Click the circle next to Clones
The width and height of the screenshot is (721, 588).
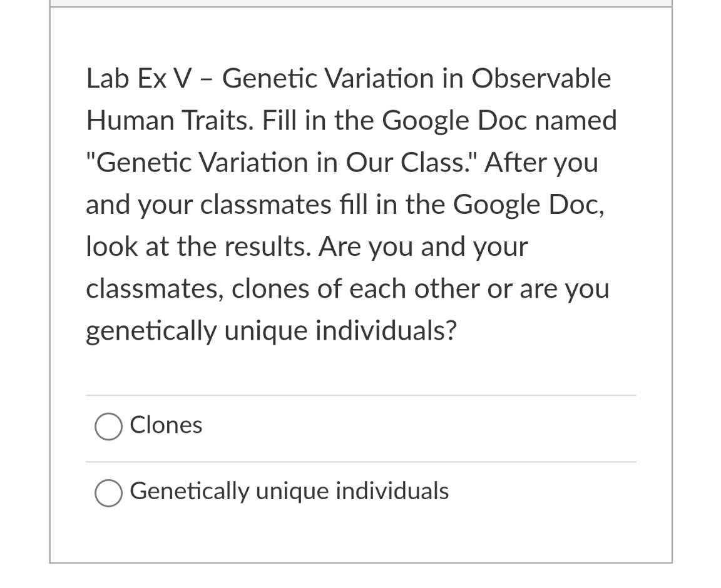(x=108, y=427)
